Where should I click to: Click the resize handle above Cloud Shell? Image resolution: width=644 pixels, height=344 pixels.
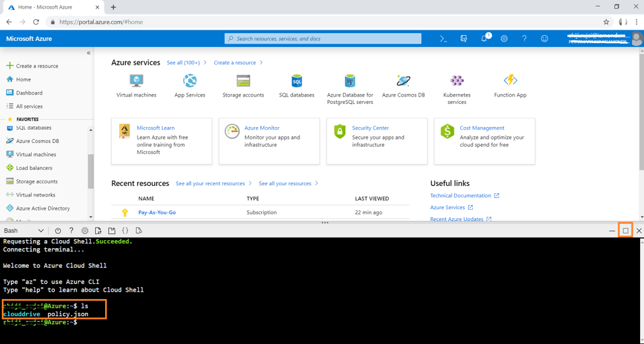click(325, 222)
